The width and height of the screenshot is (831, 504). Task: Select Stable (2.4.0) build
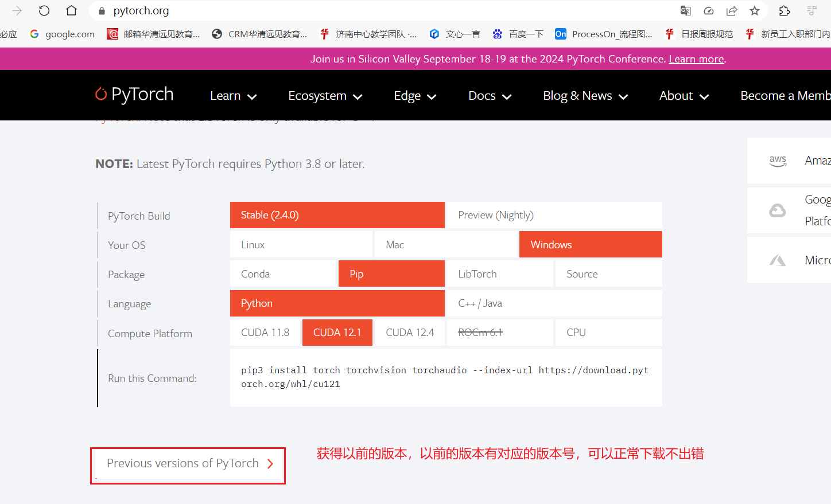tap(337, 215)
